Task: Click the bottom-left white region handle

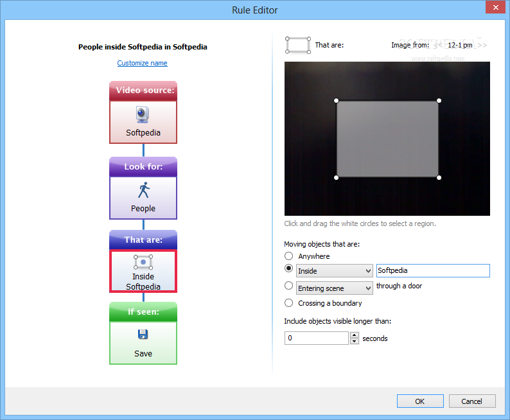Action: (337, 177)
